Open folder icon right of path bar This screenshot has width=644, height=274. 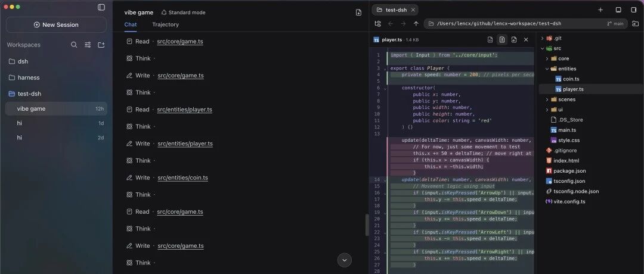point(635,24)
